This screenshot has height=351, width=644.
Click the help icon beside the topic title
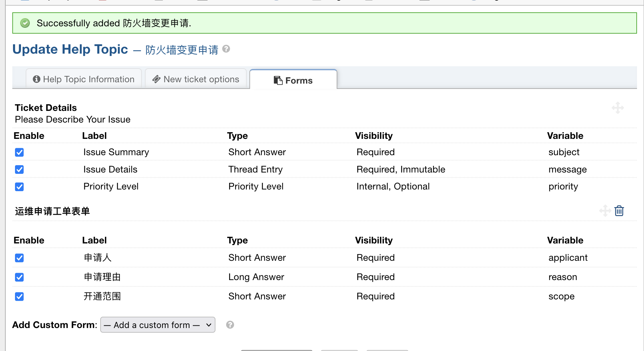pyautogui.click(x=226, y=49)
